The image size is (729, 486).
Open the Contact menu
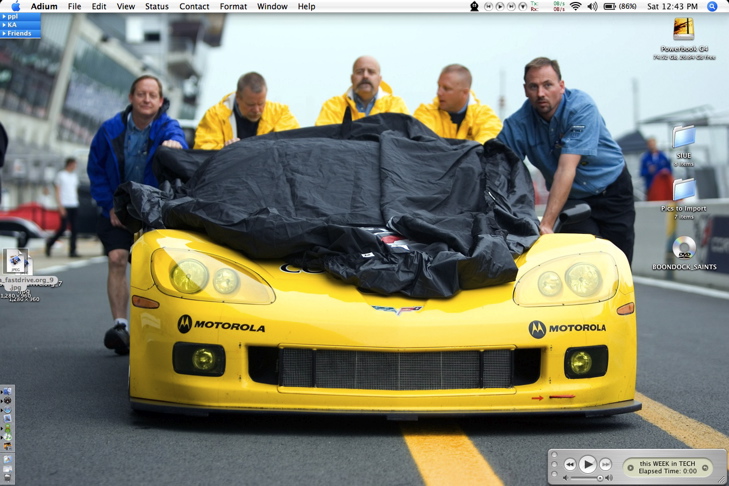(194, 7)
